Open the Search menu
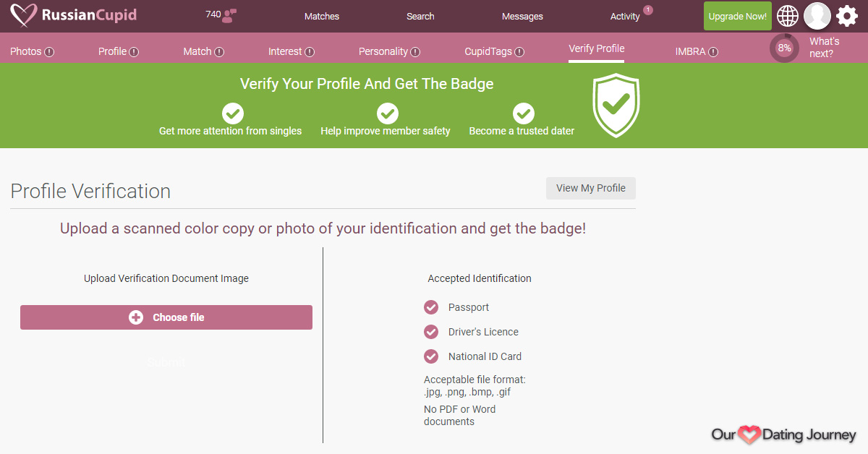Viewport: 868px width, 454px height. (420, 16)
